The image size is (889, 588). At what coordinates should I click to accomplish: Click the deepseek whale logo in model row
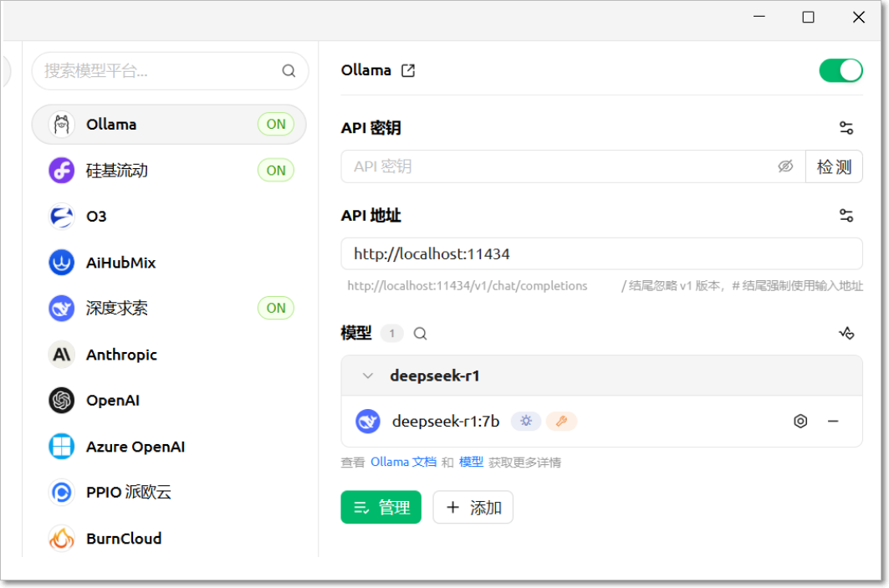(368, 422)
